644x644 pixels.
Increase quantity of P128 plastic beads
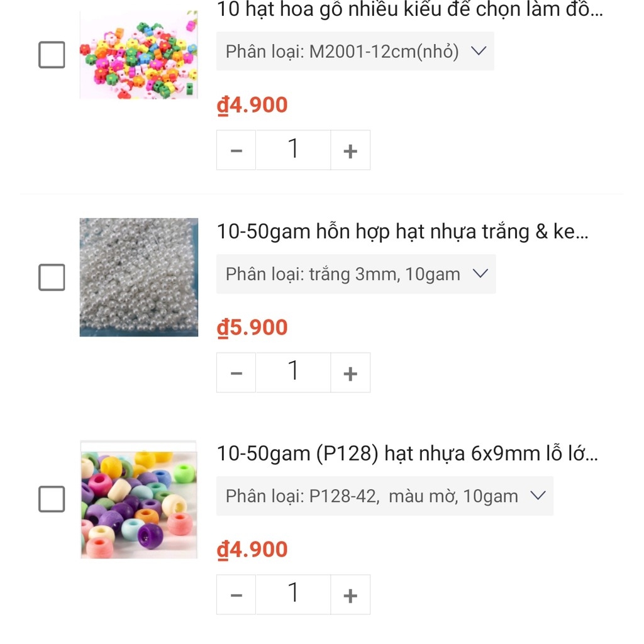coord(350,595)
